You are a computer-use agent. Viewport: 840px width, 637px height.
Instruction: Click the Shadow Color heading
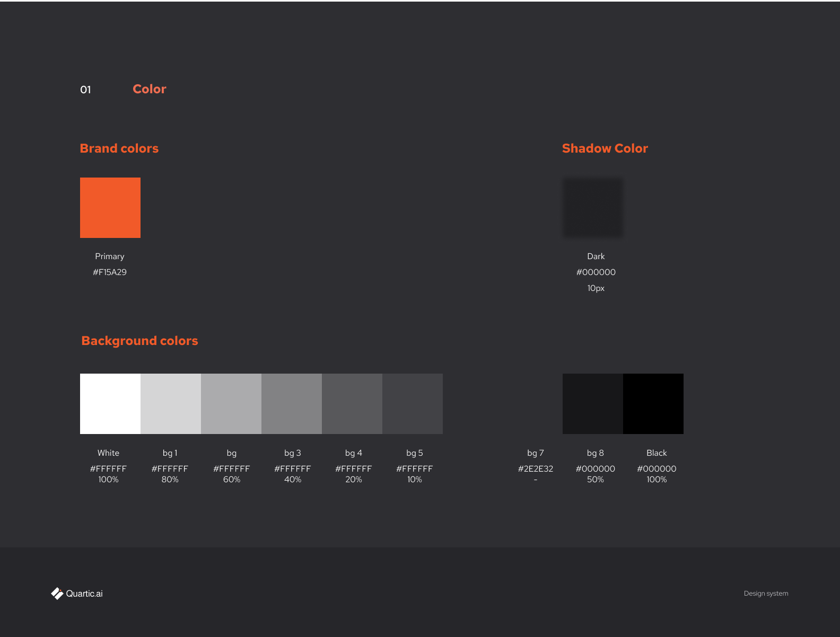605,148
